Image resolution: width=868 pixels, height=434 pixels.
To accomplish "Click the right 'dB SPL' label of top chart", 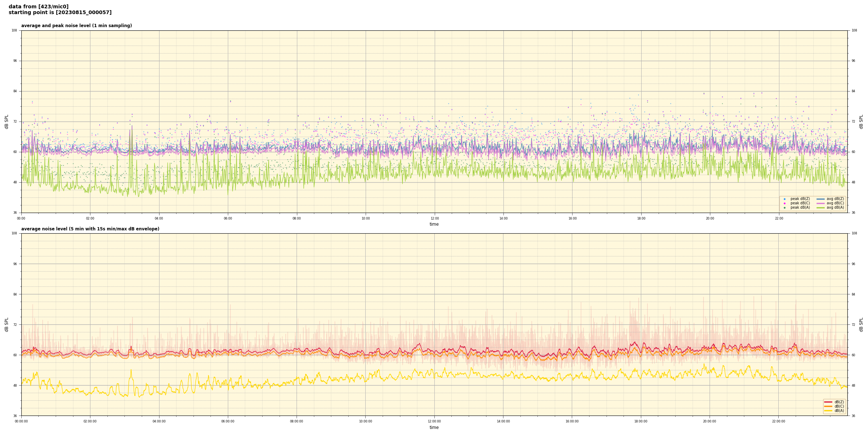I will coord(861,122).
